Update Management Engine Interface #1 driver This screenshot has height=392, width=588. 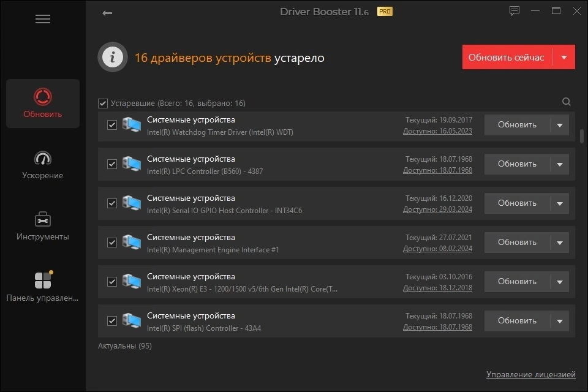517,243
